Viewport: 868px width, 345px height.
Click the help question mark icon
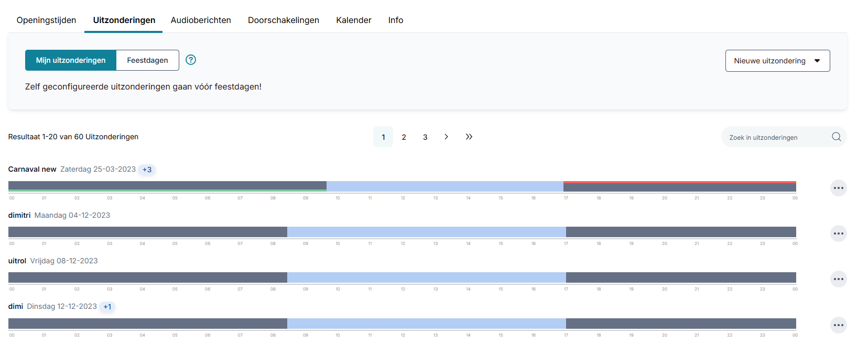[191, 60]
